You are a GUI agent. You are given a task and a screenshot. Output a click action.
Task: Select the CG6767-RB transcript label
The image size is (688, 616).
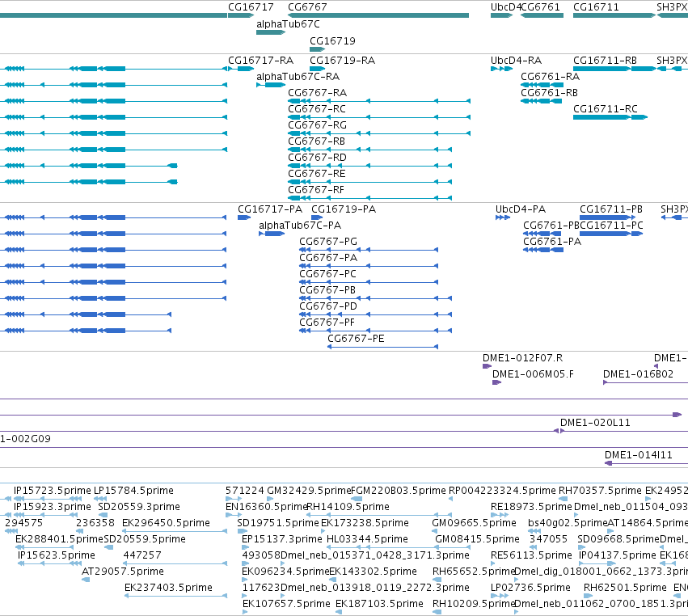[x=316, y=141]
